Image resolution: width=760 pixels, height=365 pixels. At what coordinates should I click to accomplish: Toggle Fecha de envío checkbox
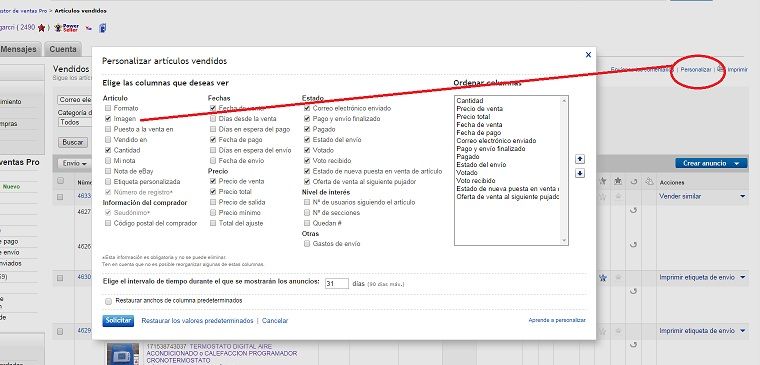(x=213, y=160)
